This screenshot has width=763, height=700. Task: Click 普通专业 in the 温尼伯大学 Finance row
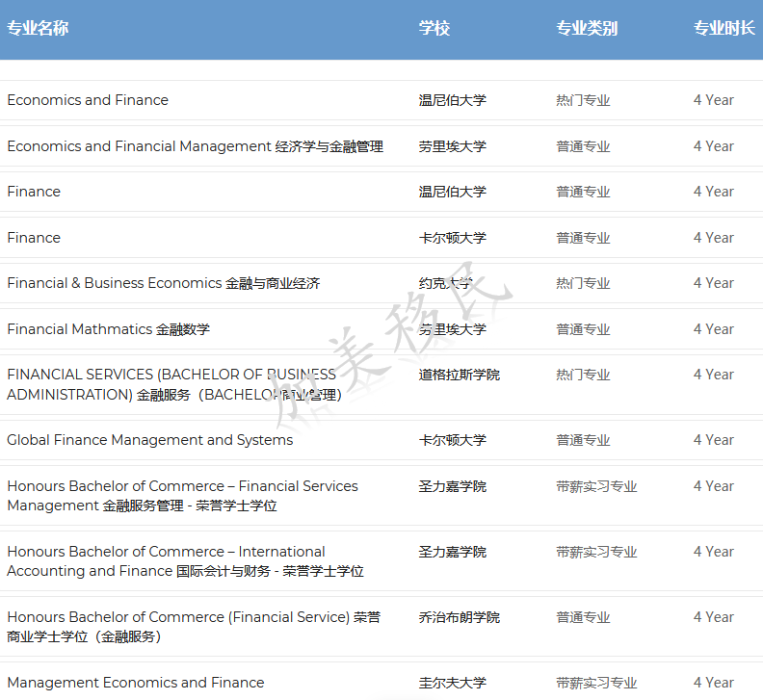583,192
